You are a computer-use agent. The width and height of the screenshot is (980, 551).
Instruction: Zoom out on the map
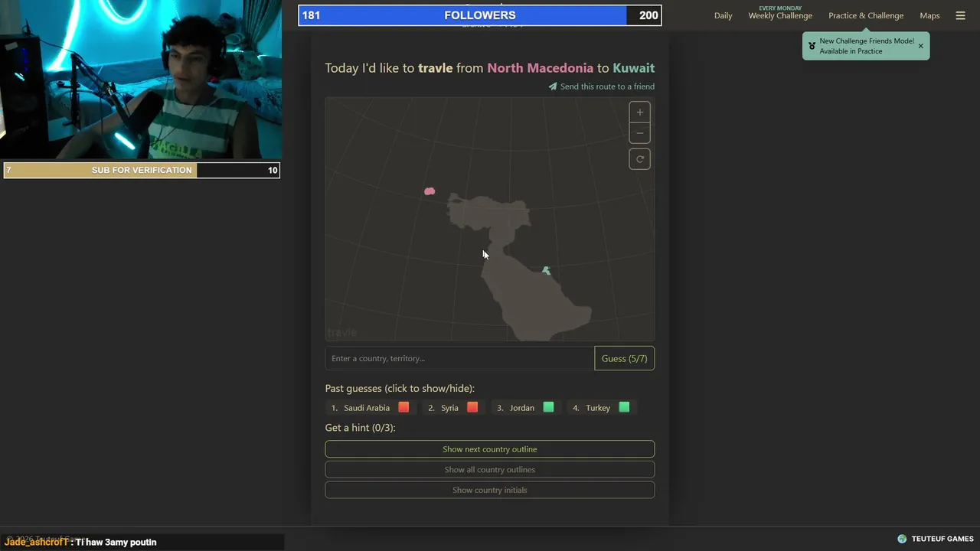tap(640, 133)
